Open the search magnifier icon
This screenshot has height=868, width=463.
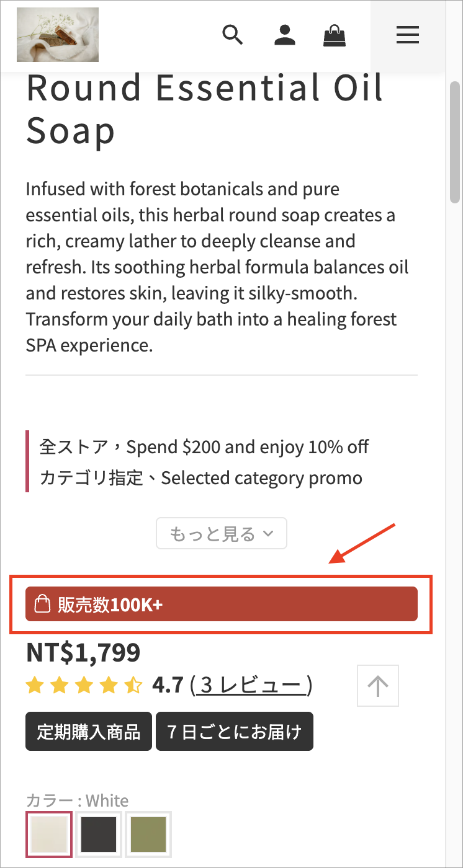coord(233,35)
